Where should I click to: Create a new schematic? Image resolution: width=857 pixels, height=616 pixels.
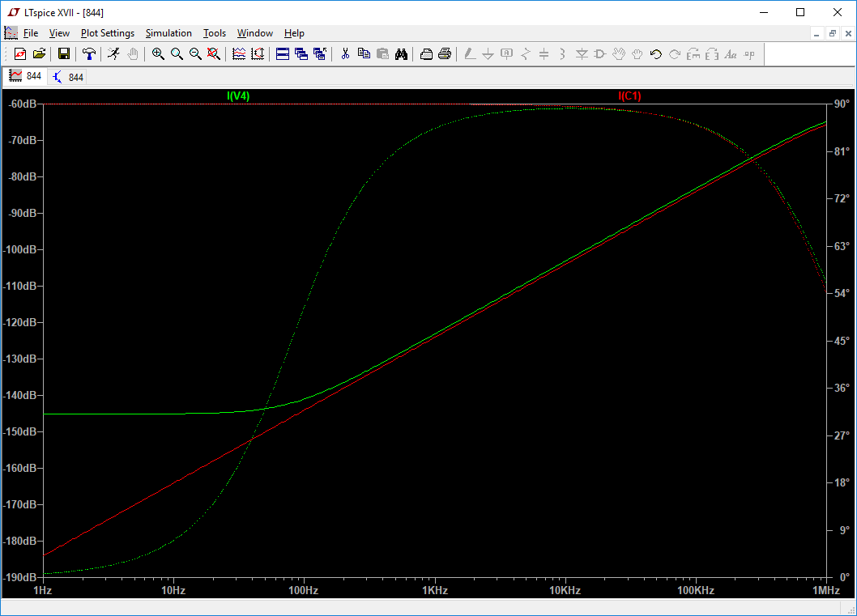(20, 54)
